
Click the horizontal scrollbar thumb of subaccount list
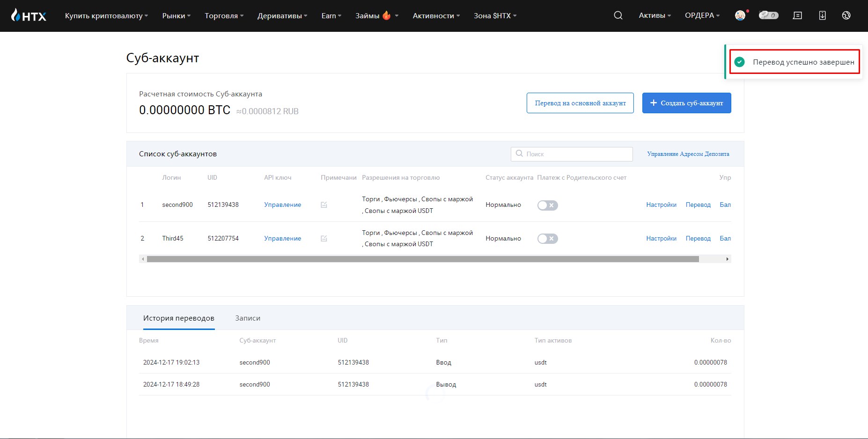tap(423, 259)
